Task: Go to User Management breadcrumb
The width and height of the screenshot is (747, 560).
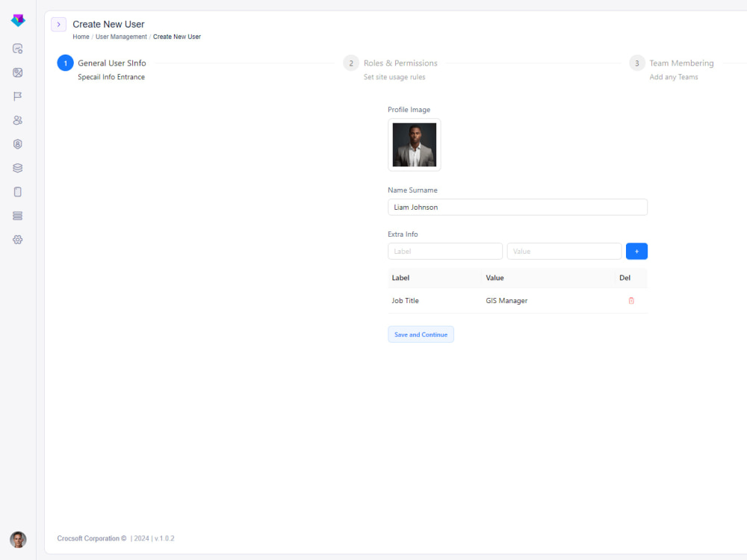Action: click(x=121, y=37)
